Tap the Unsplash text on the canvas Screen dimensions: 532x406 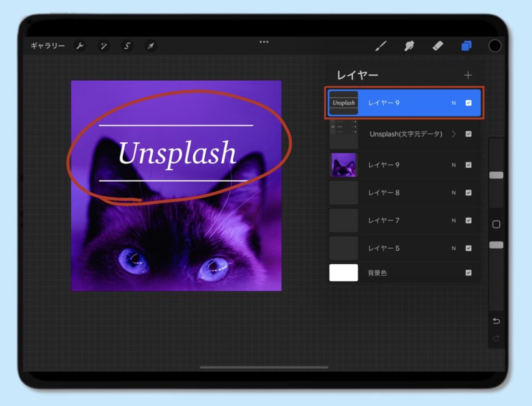point(177,153)
